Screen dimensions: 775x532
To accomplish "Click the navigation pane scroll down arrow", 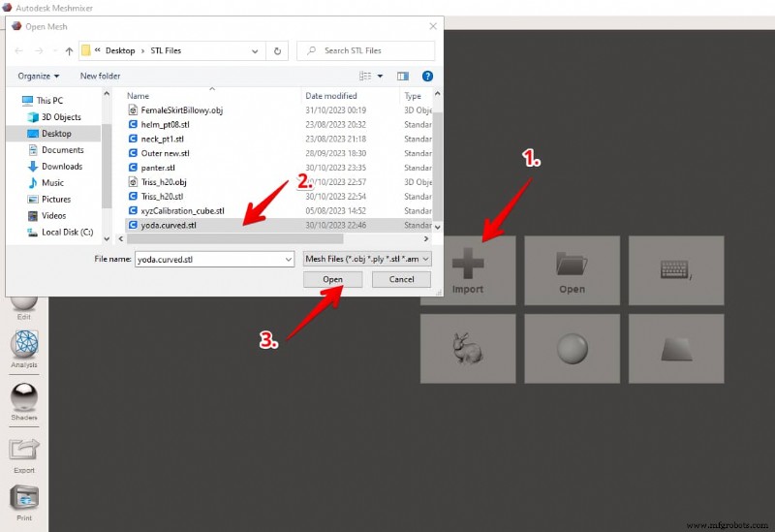I will (x=107, y=238).
